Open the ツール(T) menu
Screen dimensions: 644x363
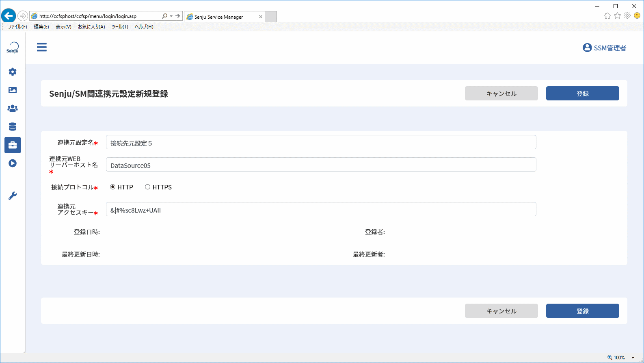click(120, 27)
